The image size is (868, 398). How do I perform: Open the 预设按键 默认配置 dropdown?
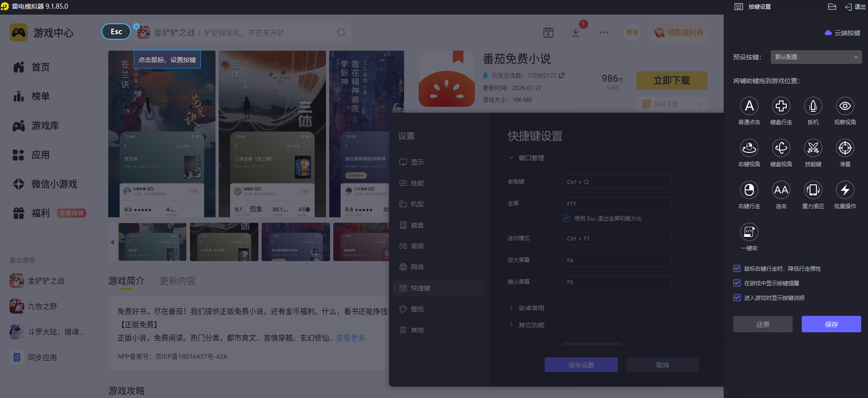pos(816,57)
